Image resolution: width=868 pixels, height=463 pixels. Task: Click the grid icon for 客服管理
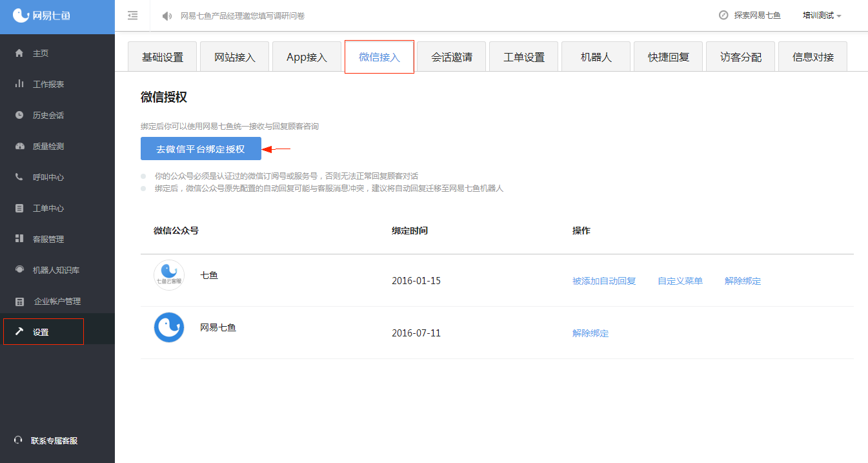(x=19, y=239)
